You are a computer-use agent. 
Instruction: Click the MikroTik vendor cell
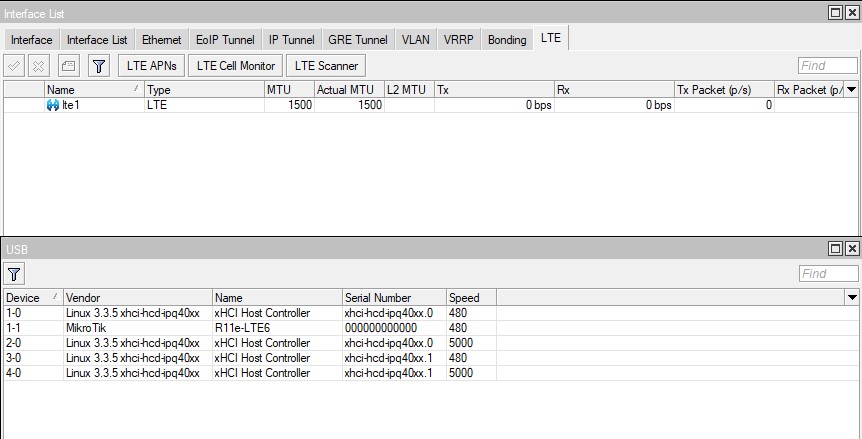pyautogui.click(x=137, y=328)
